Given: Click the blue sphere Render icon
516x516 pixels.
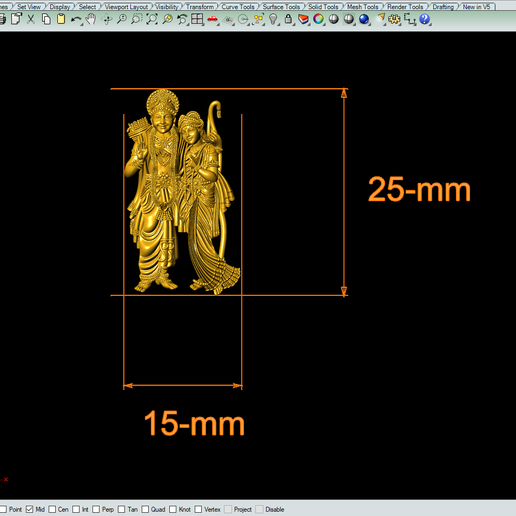Looking at the screenshot, I should (x=364, y=19).
